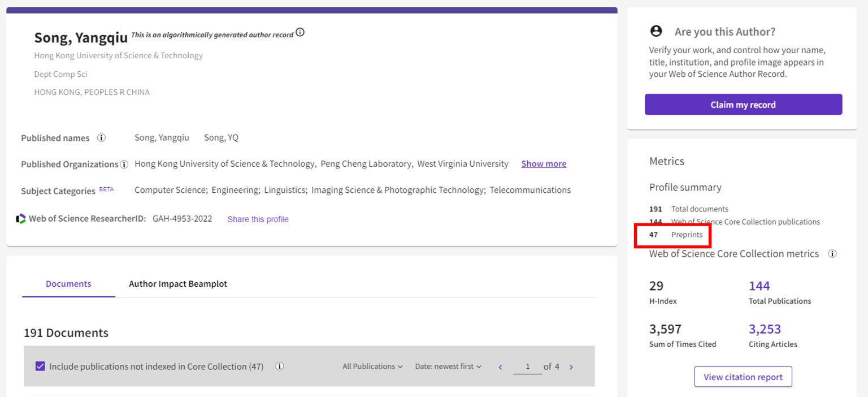The width and height of the screenshot is (868, 397).
Task: Click the info icon next to Published names
Action: click(x=101, y=137)
